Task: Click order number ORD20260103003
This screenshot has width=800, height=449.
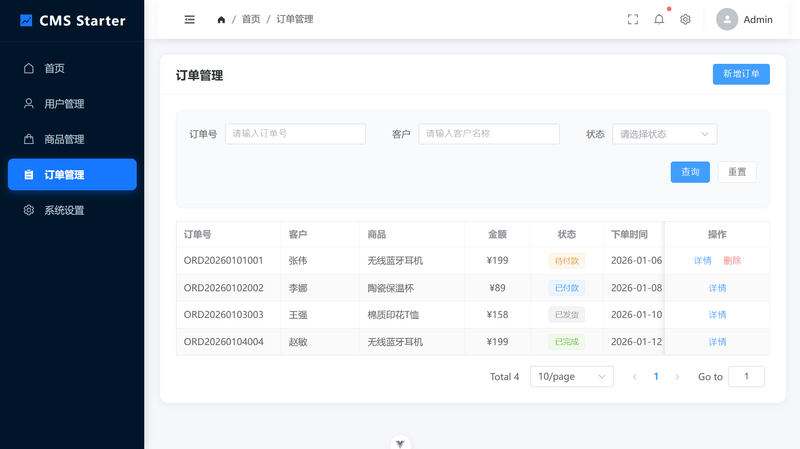Action: pyautogui.click(x=223, y=315)
